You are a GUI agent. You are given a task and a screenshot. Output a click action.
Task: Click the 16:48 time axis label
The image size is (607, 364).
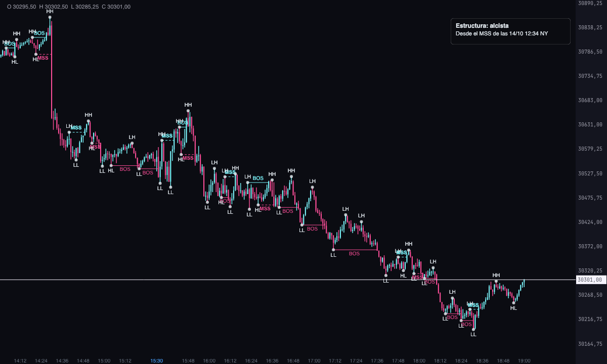293,360
